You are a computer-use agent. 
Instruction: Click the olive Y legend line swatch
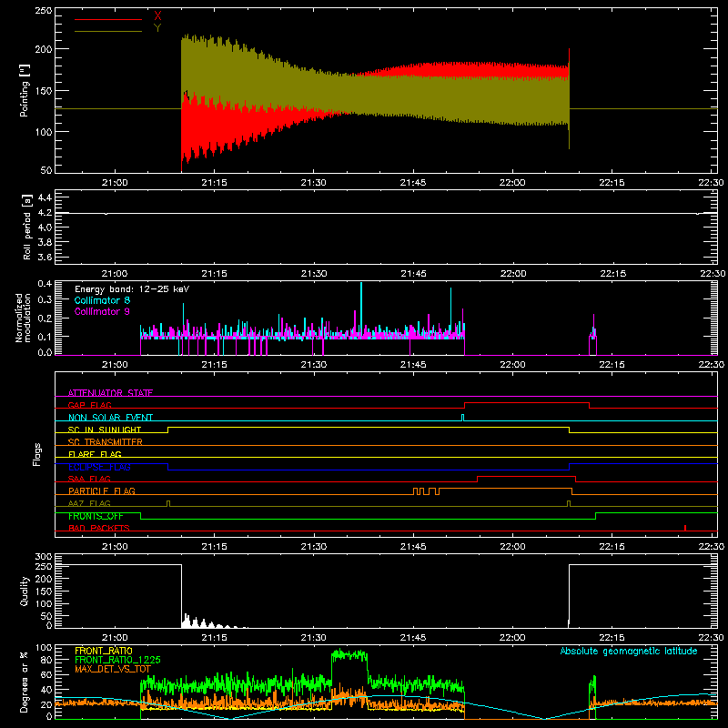[108, 32]
